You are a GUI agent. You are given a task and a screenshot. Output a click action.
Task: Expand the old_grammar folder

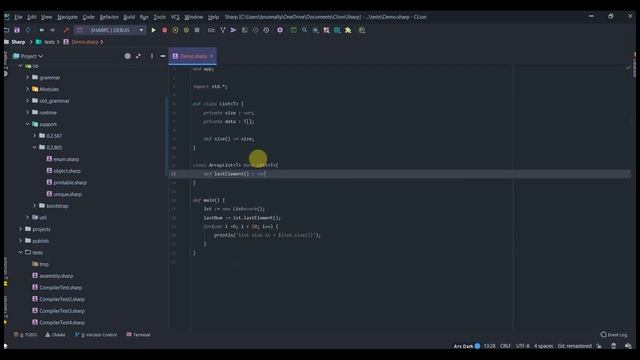[x=27, y=100]
